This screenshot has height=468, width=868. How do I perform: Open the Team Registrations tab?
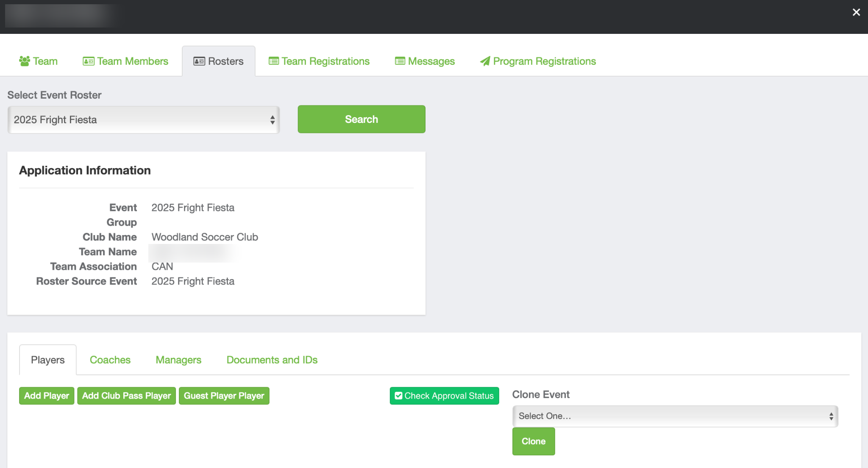[319, 61]
